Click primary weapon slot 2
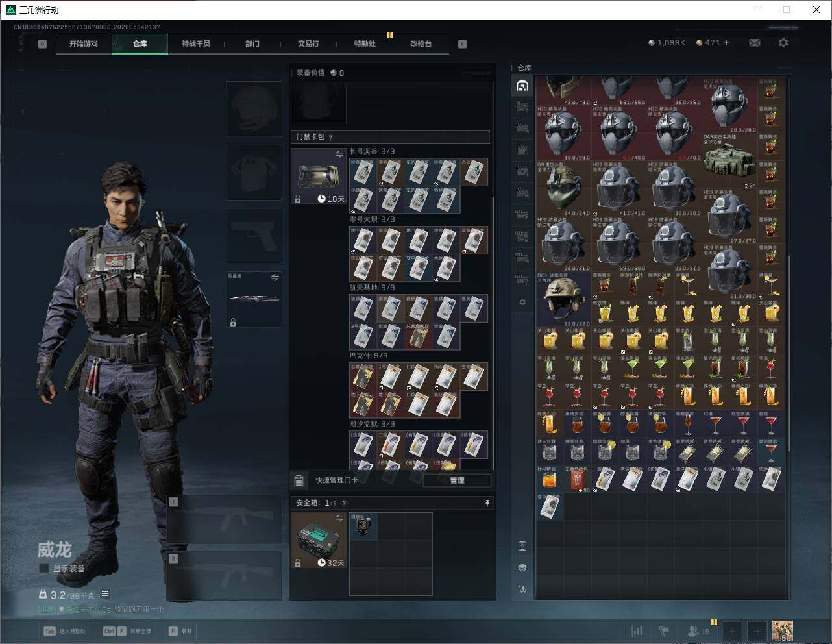 (225, 576)
